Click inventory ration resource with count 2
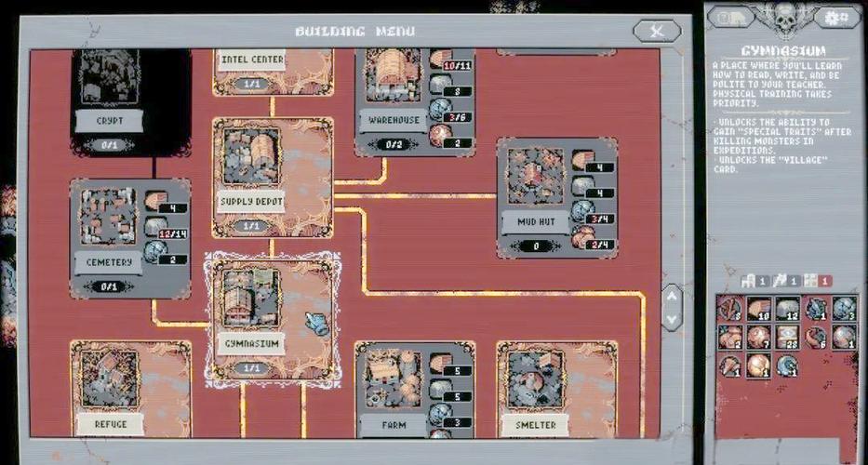 pos(730,337)
